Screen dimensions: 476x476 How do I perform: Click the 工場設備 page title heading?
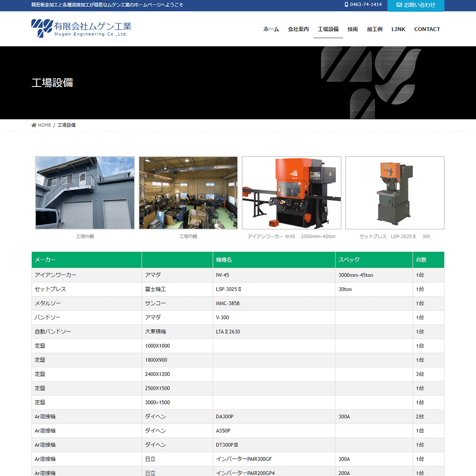(52, 83)
